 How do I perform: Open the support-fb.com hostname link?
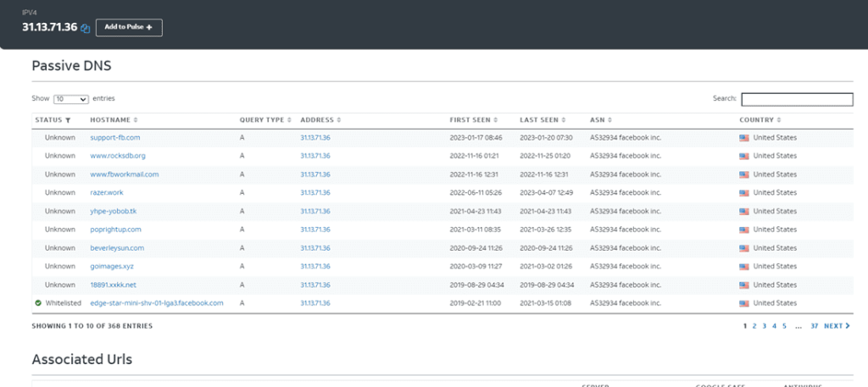coord(115,138)
